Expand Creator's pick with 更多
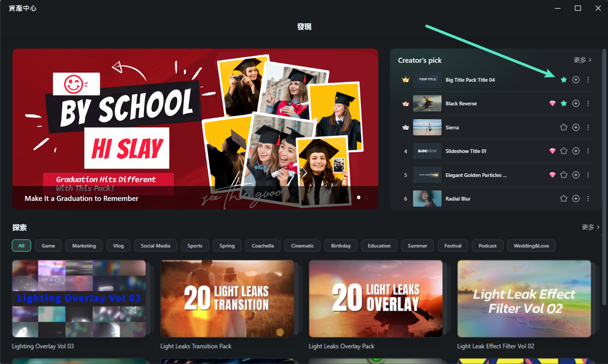This screenshot has width=608, height=364. coord(583,60)
